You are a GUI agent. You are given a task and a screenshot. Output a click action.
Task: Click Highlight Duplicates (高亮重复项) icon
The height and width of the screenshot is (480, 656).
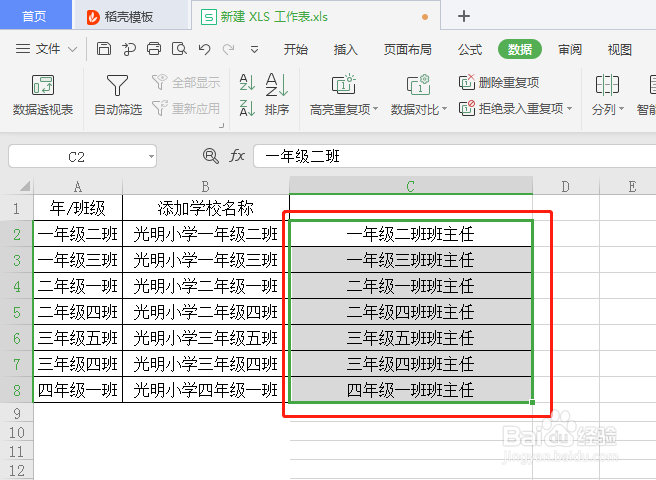pos(343,85)
